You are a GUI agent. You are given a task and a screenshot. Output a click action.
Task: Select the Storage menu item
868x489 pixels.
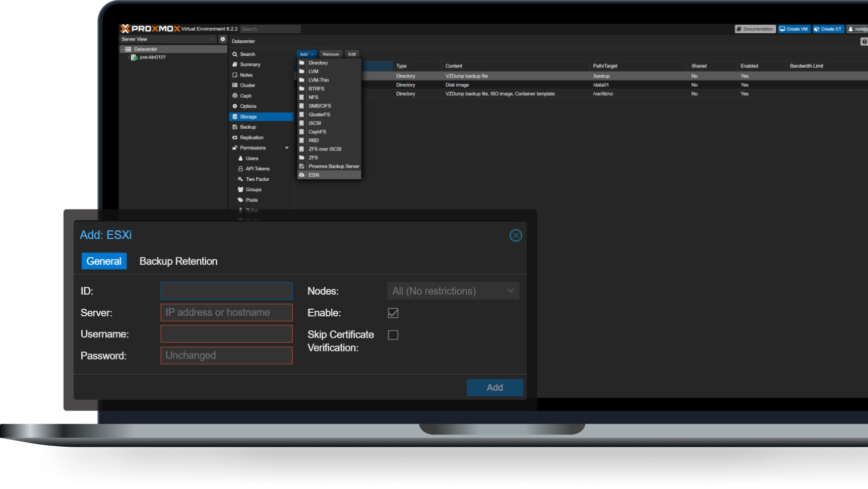click(x=261, y=116)
